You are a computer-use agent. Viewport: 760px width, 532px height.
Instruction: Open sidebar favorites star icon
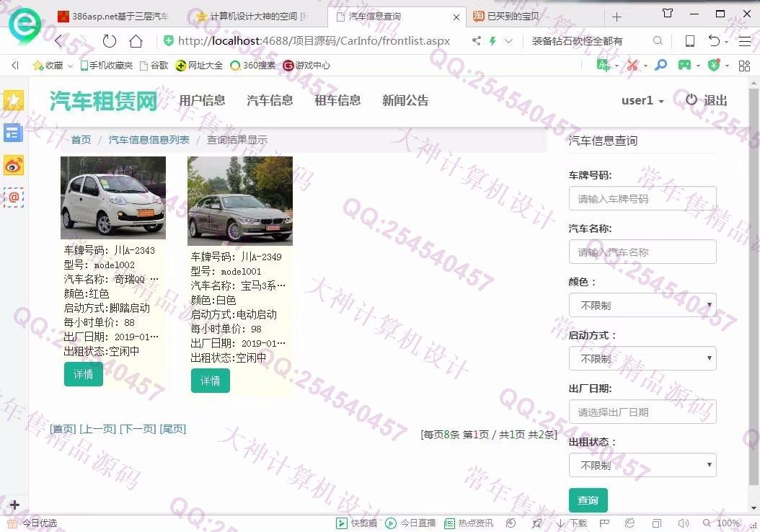click(x=14, y=100)
